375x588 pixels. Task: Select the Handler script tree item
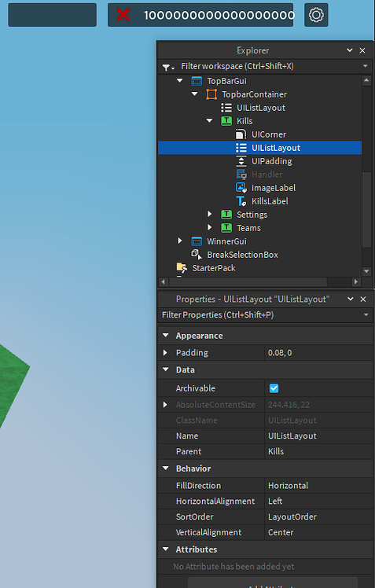click(267, 175)
